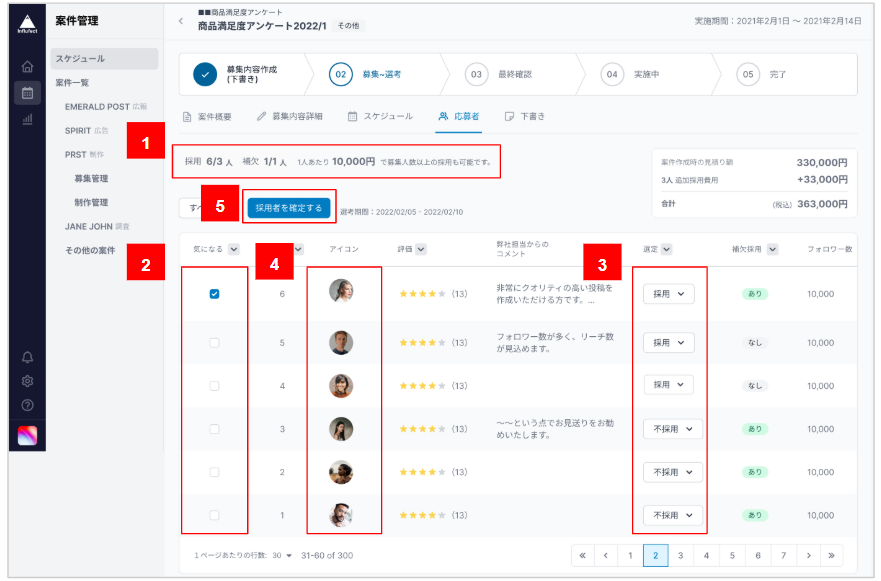Click the 採用者を確定する button

pos(289,208)
